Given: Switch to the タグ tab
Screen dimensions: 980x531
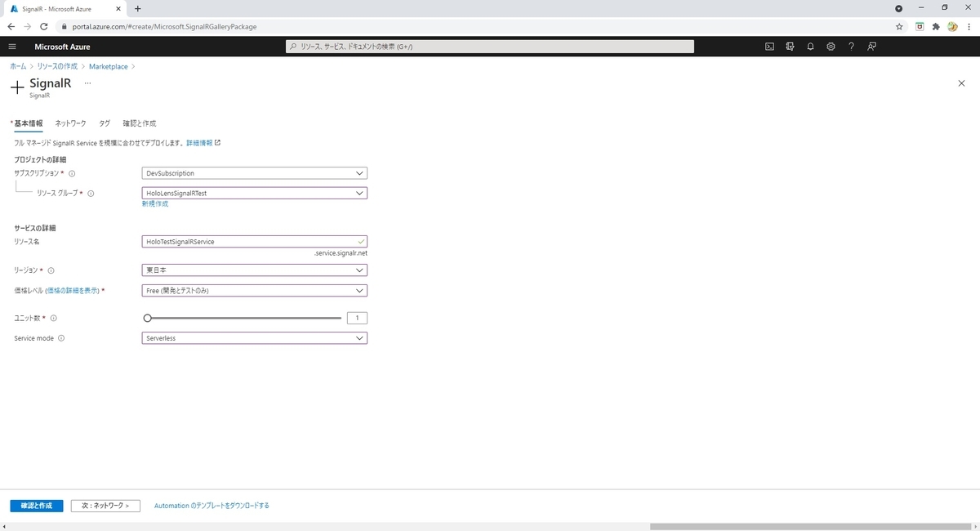Looking at the screenshot, I should [x=105, y=123].
